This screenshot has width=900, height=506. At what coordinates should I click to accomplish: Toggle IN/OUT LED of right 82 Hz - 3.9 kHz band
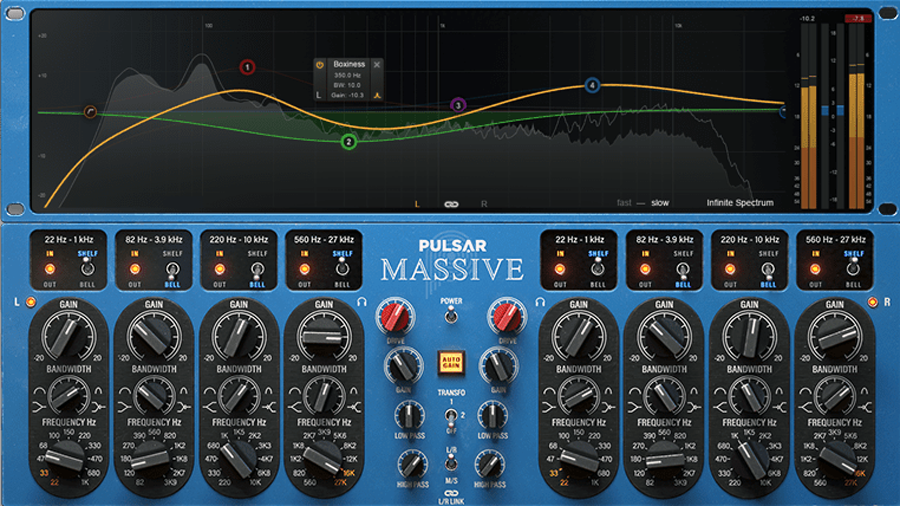[645, 268]
